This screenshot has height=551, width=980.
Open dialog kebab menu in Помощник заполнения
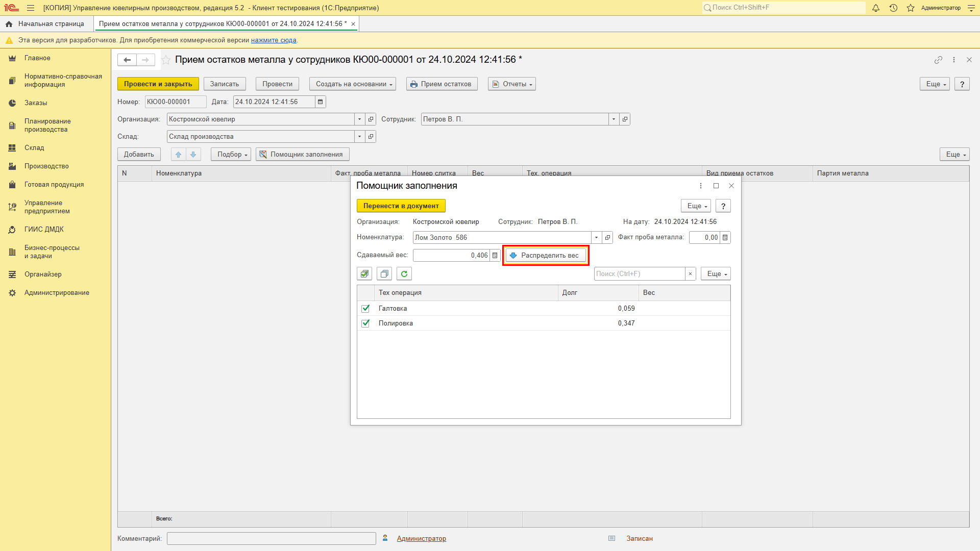pyautogui.click(x=701, y=186)
